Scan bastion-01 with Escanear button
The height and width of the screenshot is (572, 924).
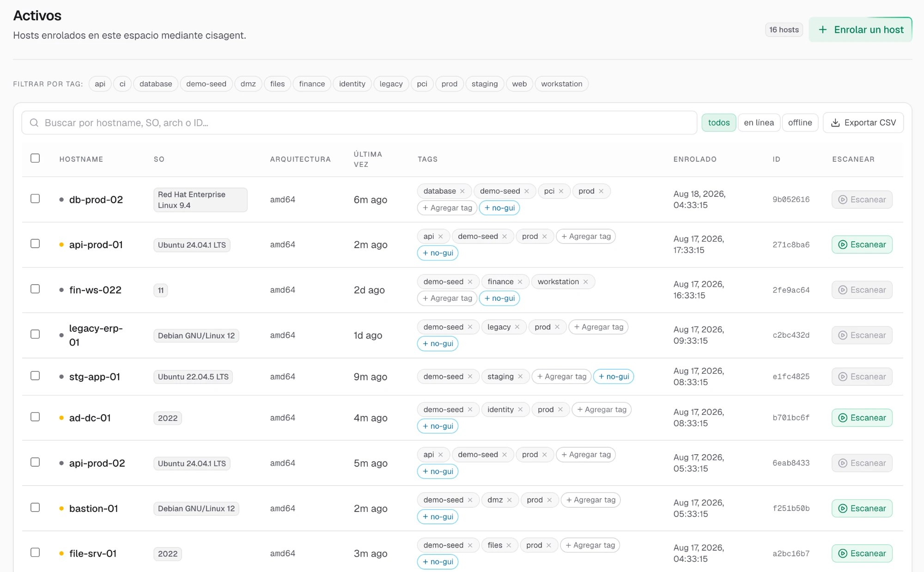click(862, 509)
